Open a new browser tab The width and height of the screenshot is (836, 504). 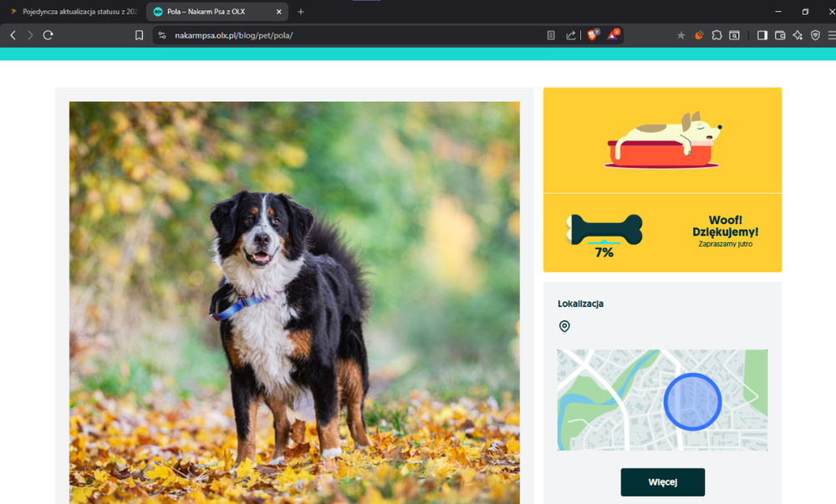(301, 12)
